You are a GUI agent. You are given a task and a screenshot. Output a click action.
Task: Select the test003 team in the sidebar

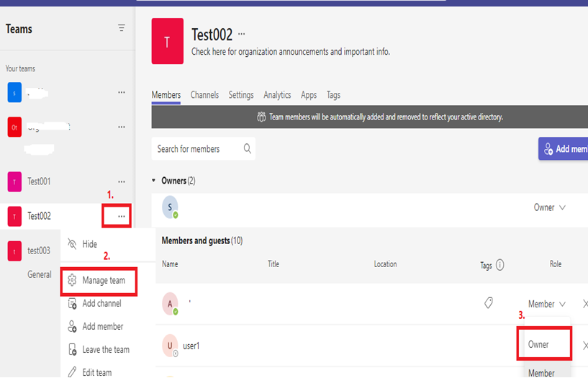point(39,251)
